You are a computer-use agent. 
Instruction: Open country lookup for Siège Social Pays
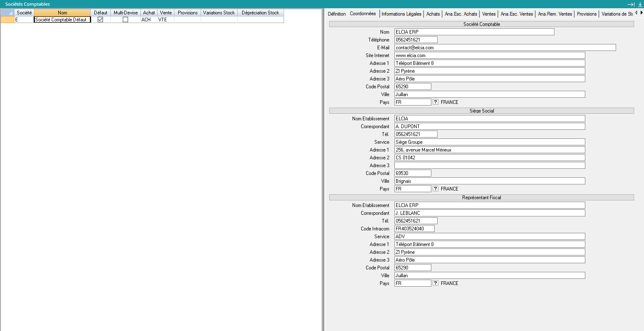point(435,189)
